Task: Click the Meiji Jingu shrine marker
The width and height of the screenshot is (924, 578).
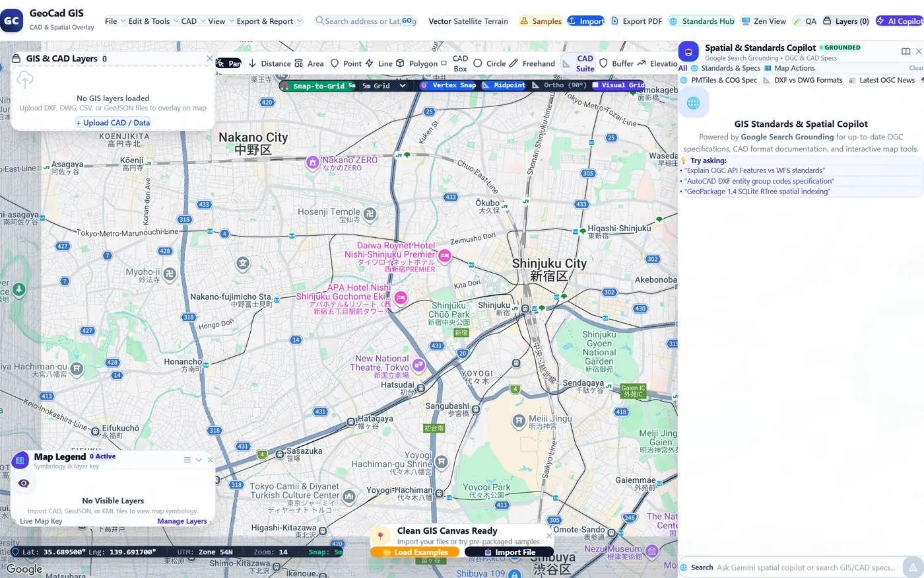Action: tap(519, 420)
